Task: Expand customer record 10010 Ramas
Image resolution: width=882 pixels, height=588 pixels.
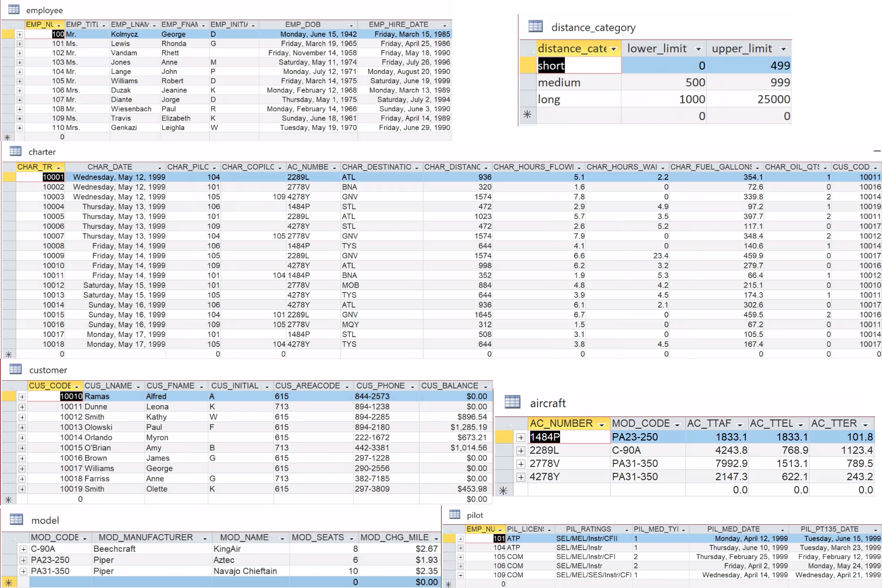Action: 22,396
